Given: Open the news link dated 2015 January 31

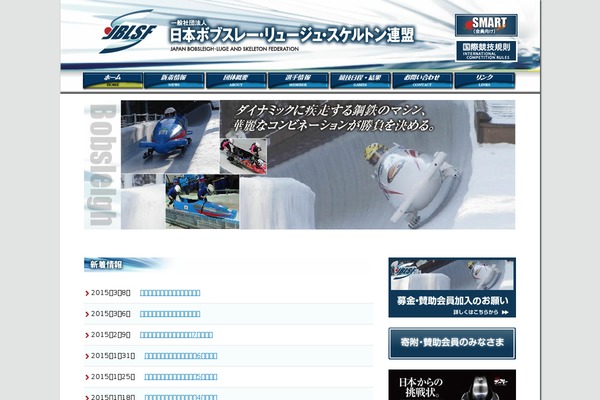Looking at the screenshot, I should 181,356.
